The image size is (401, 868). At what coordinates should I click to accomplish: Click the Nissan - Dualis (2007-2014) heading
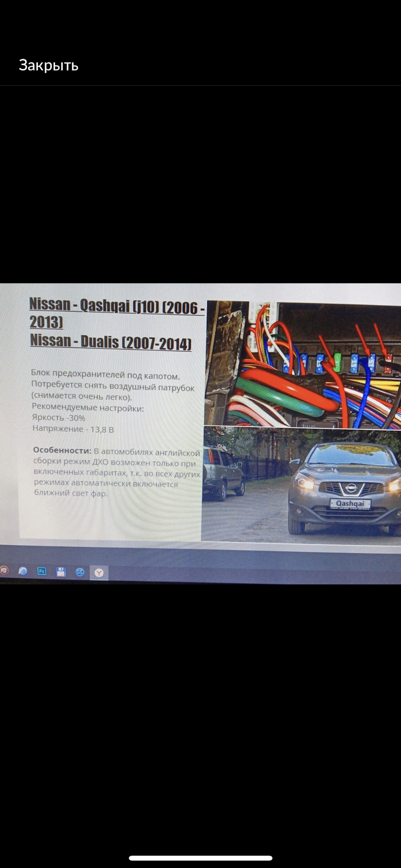pos(111,342)
